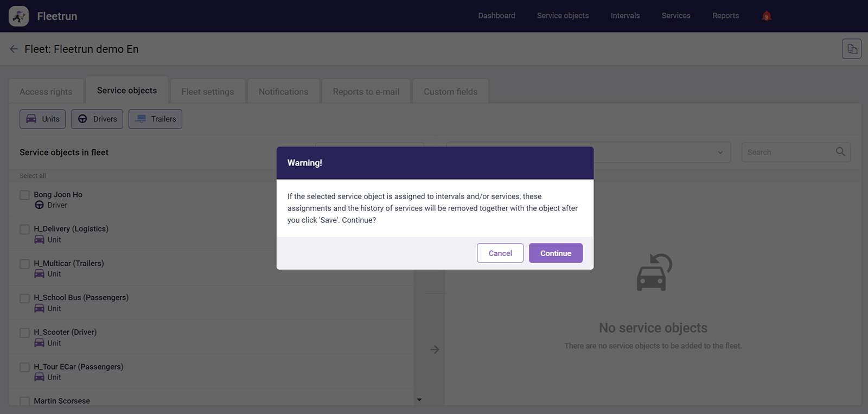Click the back arrow beside Fleet title
This screenshot has width=868, height=414.
(x=14, y=49)
